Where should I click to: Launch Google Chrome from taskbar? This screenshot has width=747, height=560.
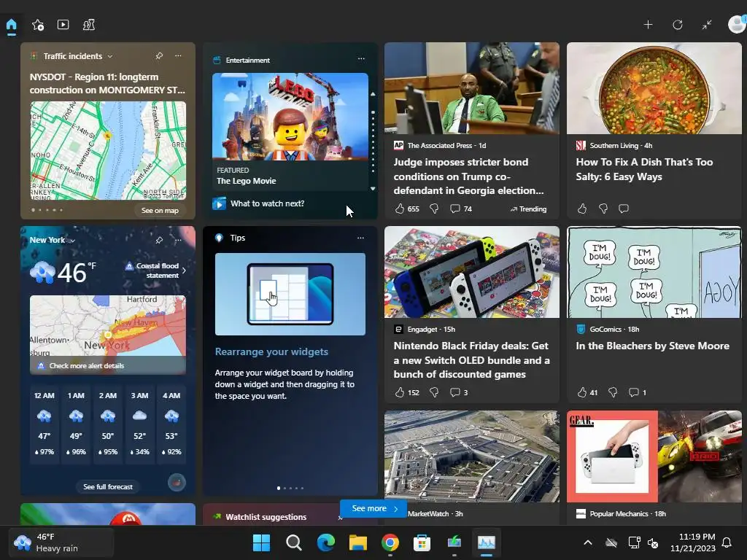point(390,542)
